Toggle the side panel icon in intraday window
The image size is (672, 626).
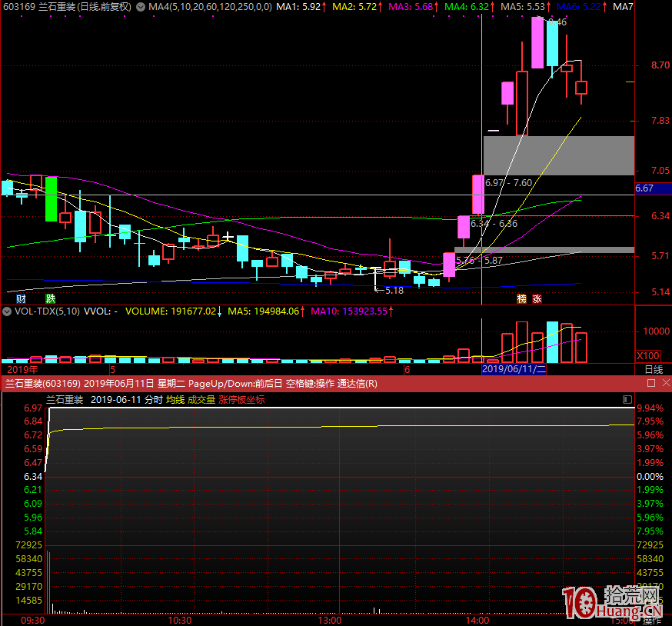pyautogui.click(x=627, y=400)
